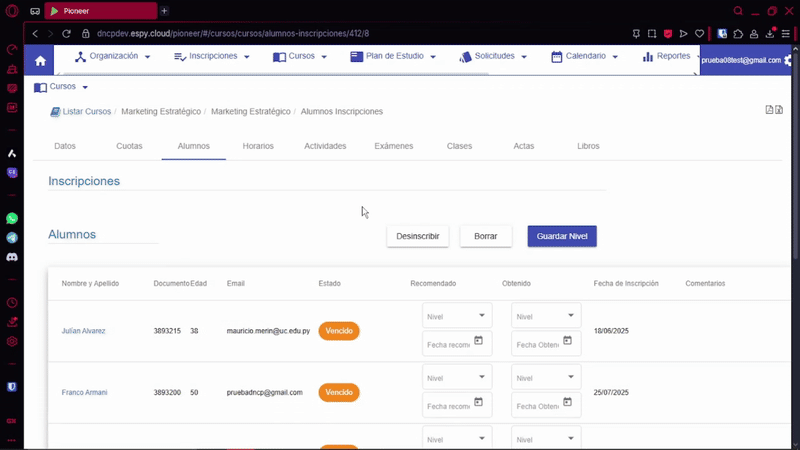The width and height of the screenshot is (800, 450).
Task: Open Recomendado Nivel dropdown for Julián Alvarez
Action: point(457,317)
